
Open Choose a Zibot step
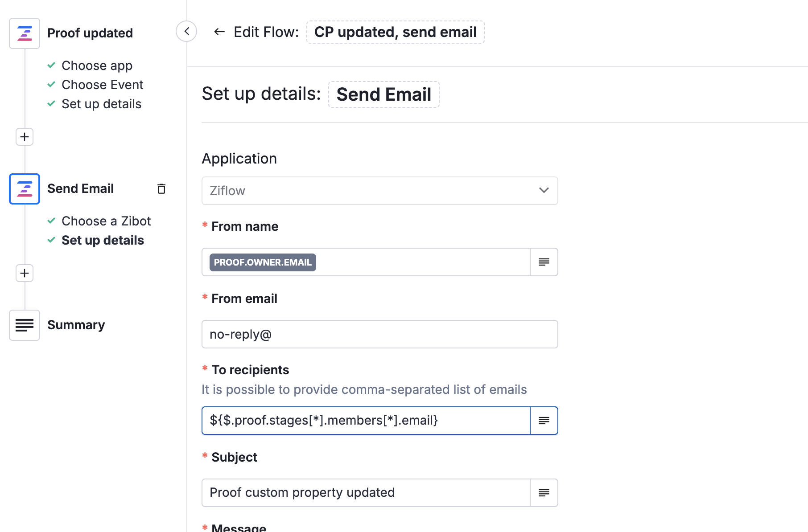coord(106,221)
